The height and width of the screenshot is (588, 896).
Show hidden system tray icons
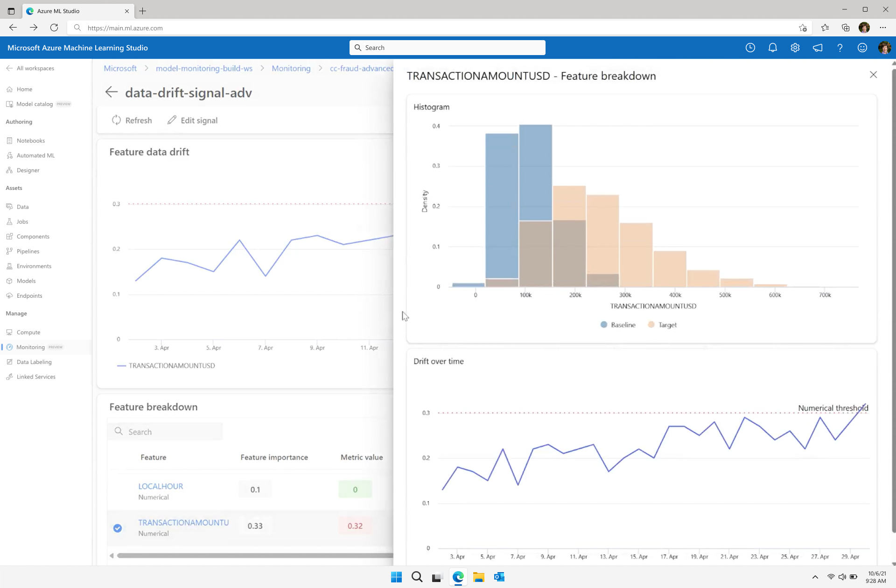(815, 577)
